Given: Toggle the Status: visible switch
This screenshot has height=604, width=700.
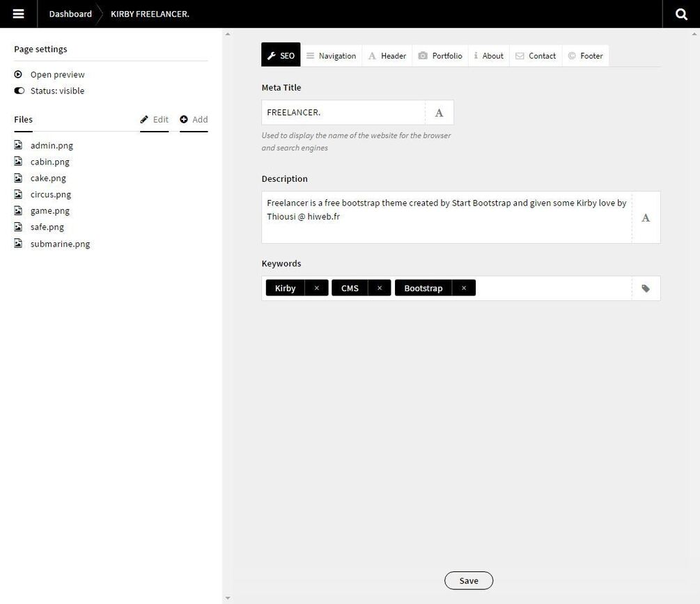Looking at the screenshot, I should 19,91.
